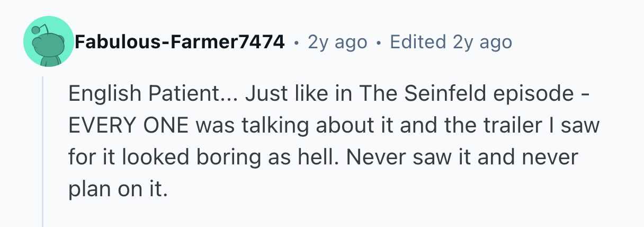Click the "2y ago" comment timestamp
This screenshot has height=227, width=644.
[337, 42]
